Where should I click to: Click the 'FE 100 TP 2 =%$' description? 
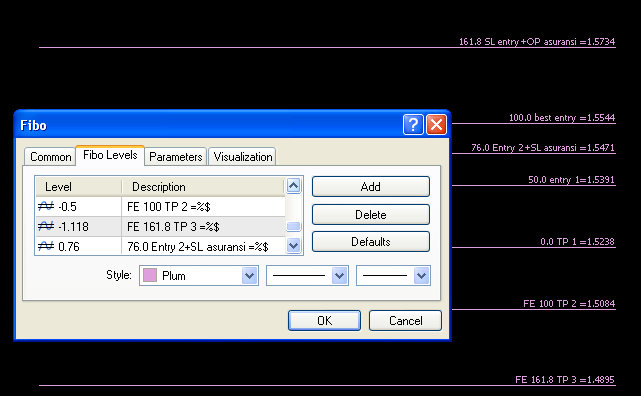click(168, 207)
